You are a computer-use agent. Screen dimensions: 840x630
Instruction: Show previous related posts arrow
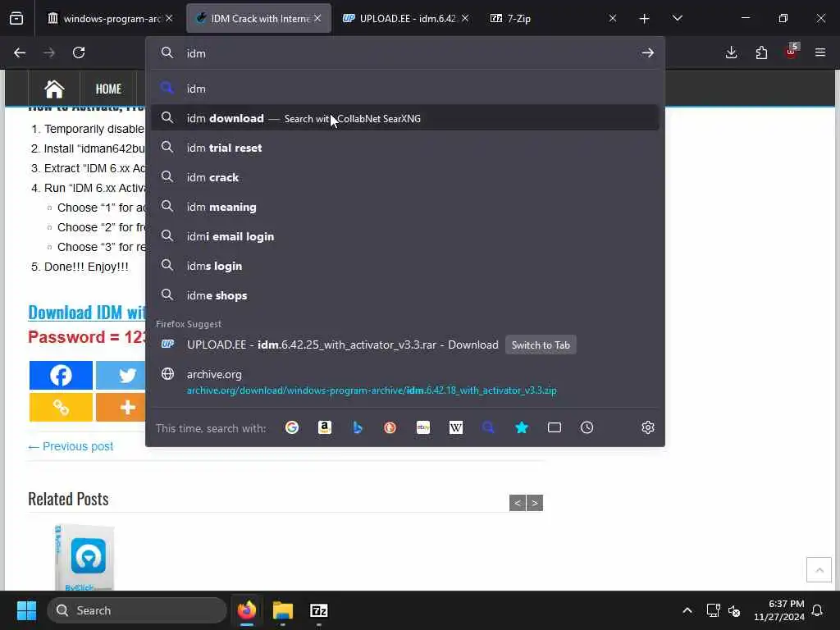(517, 503)
